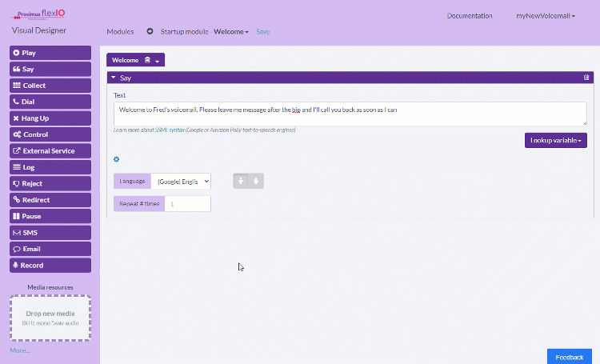Viewport: 600px width, 364px height.
Task: Click the Drop new media area
Action: tap(50, 318)
